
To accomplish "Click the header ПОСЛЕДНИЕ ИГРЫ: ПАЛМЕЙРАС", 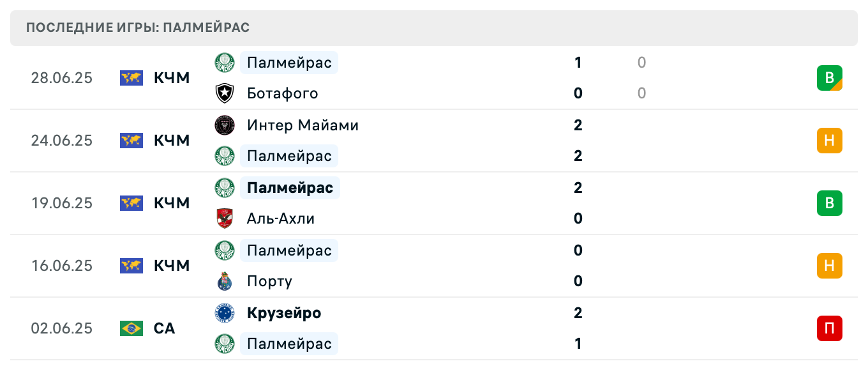I will pyautogui.click(x=137, y=27).
